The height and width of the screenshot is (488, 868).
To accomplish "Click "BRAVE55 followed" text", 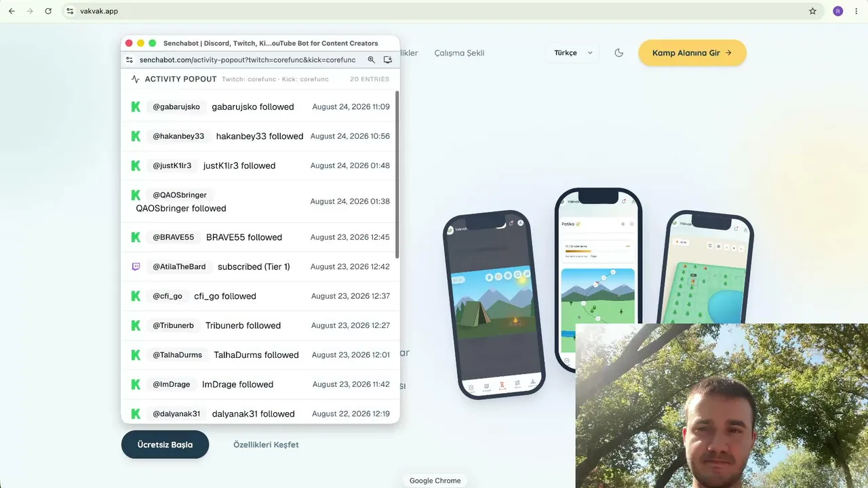I will [x=244, y=237].
